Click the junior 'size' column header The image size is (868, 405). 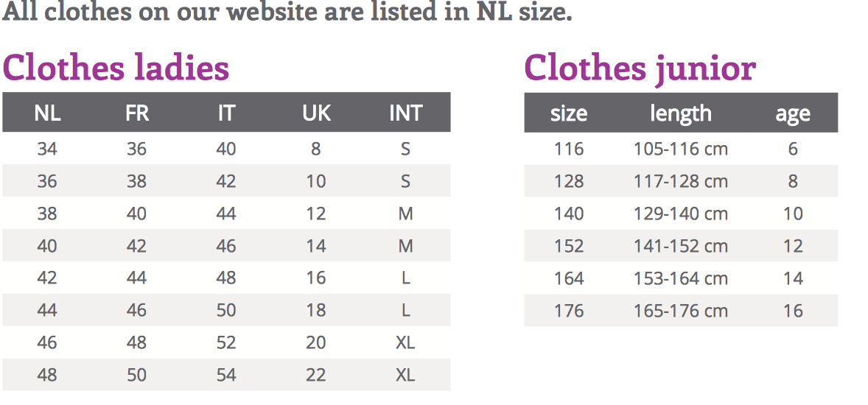pos(569,113)
